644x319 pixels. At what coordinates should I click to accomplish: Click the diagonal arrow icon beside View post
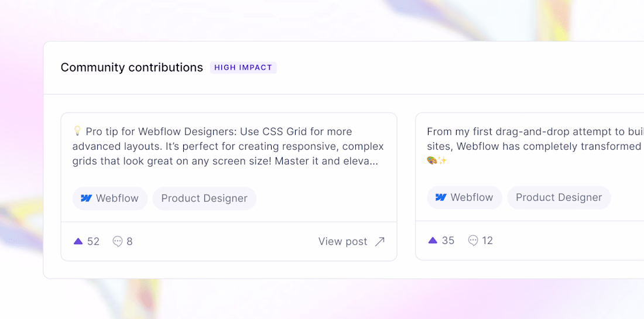[380, 241]
